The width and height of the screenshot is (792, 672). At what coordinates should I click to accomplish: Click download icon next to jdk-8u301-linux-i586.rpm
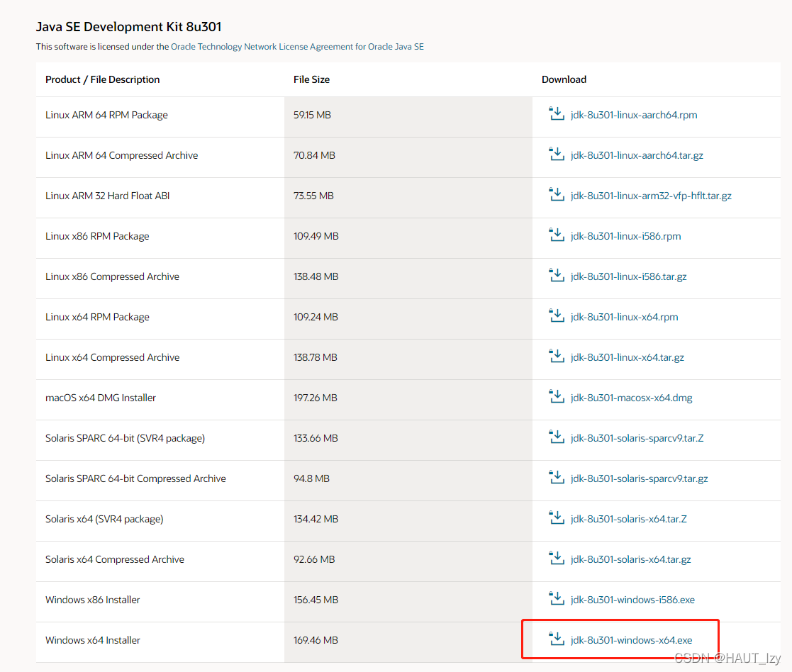tap(557, 235)
